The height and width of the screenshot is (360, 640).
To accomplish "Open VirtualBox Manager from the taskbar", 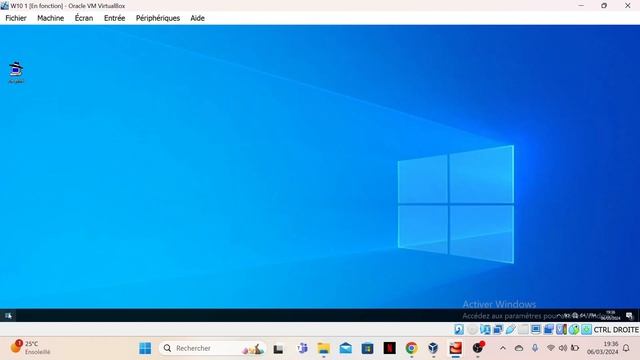I will tap(433, 348).
